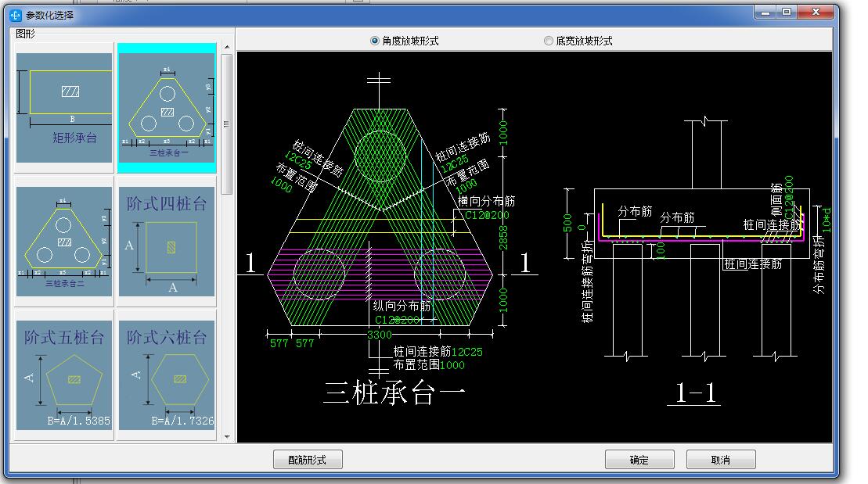Select the 矩形承台 thumbnail
This screenshot has height=484, width=868.
coord(64,108)
